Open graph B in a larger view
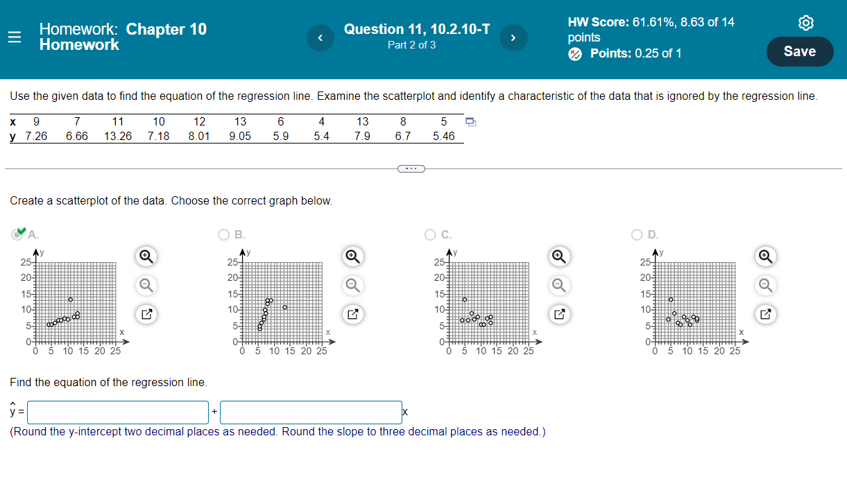Viewport: 847px width, 504px height. tap(352, 314)
